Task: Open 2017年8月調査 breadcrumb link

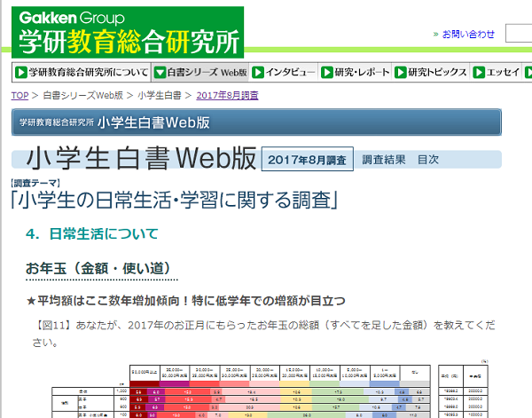Action: 227,96
